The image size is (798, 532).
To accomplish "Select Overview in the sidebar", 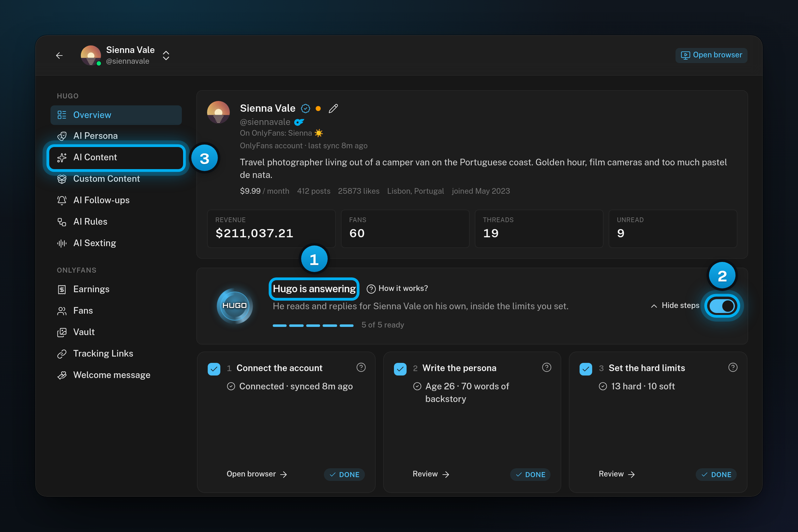I will (x=116, y=115).
